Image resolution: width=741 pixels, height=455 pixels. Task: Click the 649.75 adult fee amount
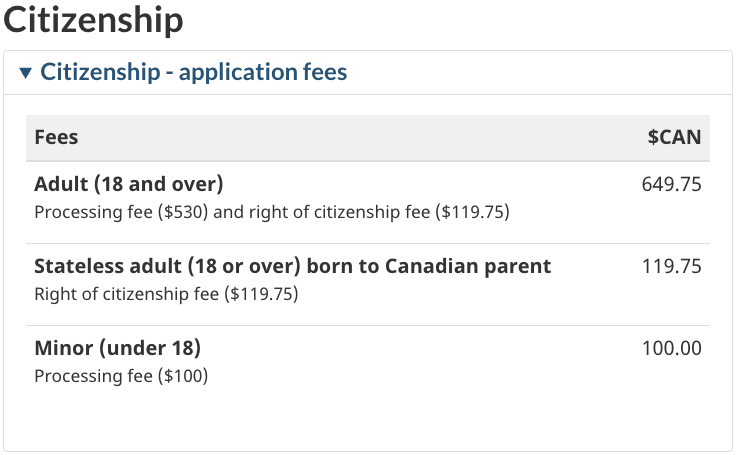(x=672, y=184)
